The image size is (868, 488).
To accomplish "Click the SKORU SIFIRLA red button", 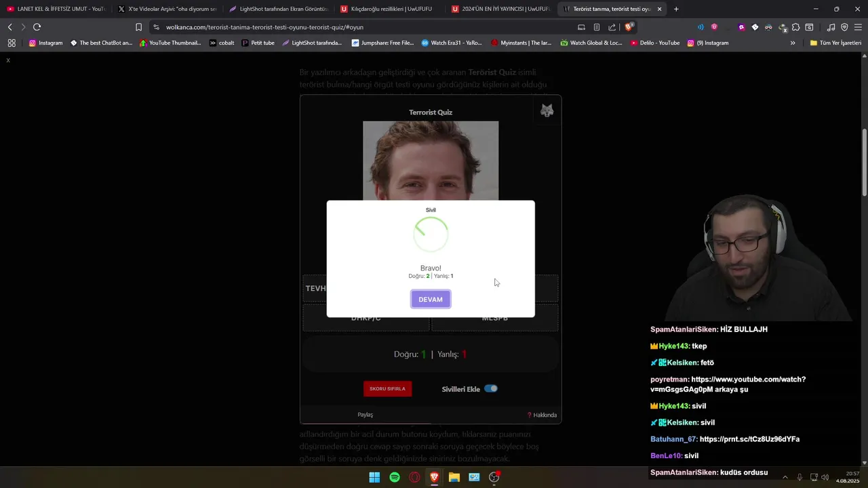I will [387, 388].
